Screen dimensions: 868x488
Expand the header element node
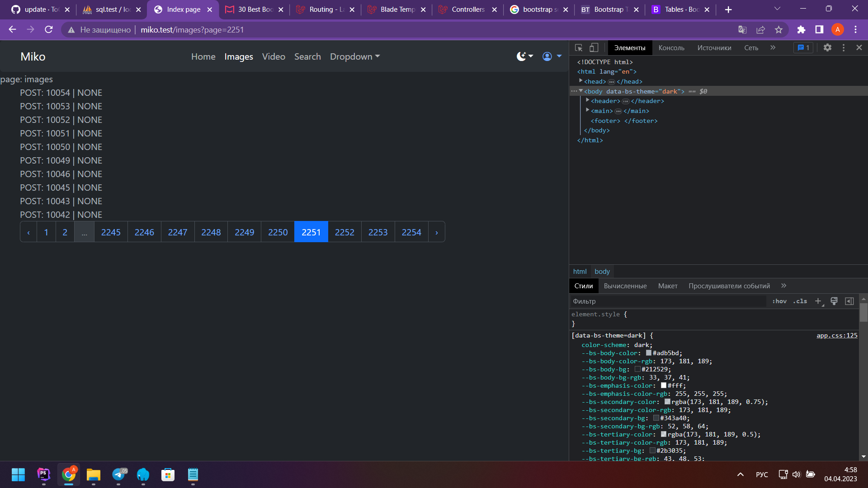point(588,100)
